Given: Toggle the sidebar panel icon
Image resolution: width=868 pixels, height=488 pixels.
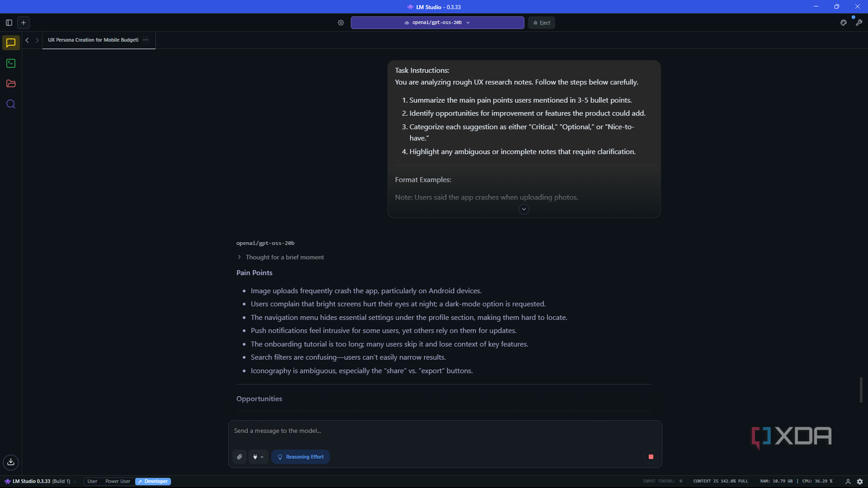Looking at the screenshot, I should click(x=9, y=23).
